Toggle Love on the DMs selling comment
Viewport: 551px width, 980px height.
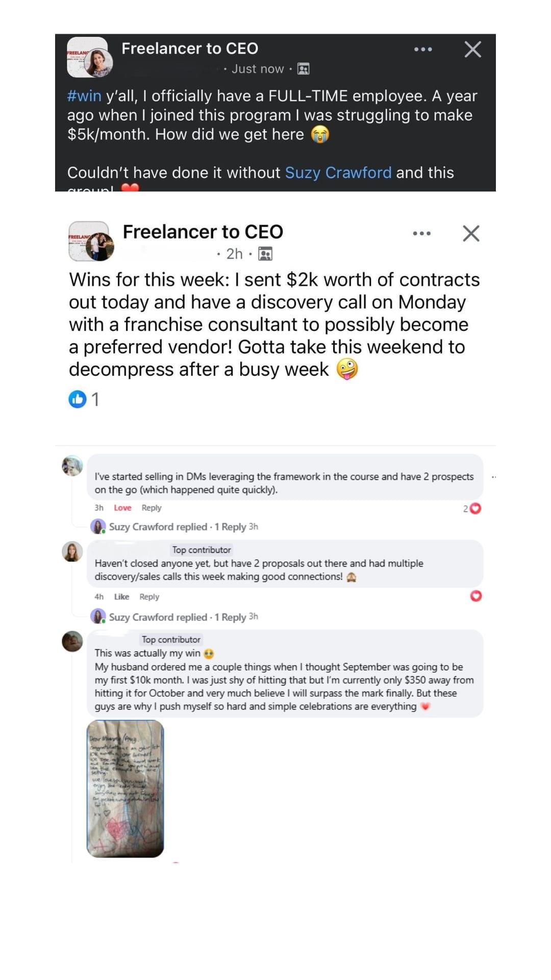(122, 508)
